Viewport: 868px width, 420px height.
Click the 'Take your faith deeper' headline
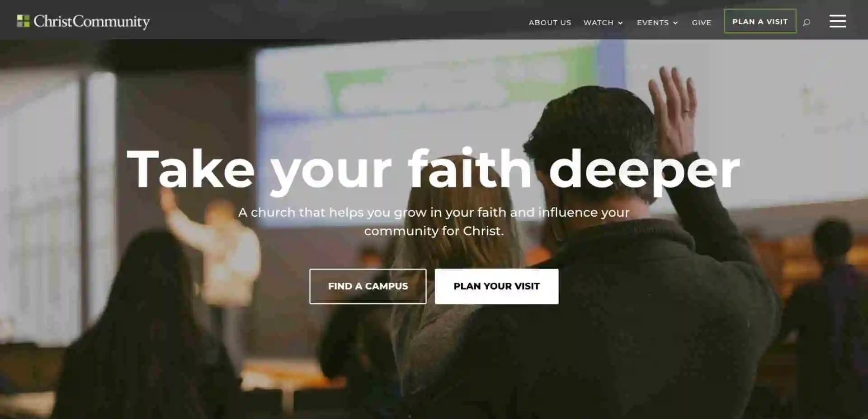click(433, 170)
